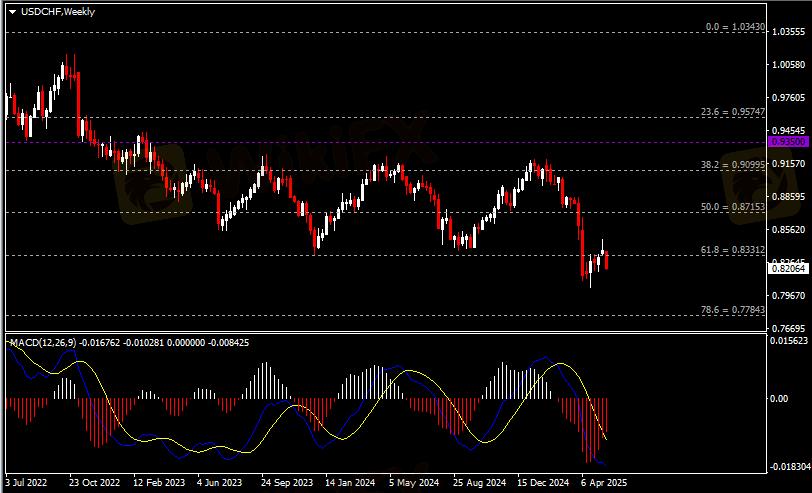Click the purple 0.93500 price level tag
812x493 pixels.
click(788, 141)
